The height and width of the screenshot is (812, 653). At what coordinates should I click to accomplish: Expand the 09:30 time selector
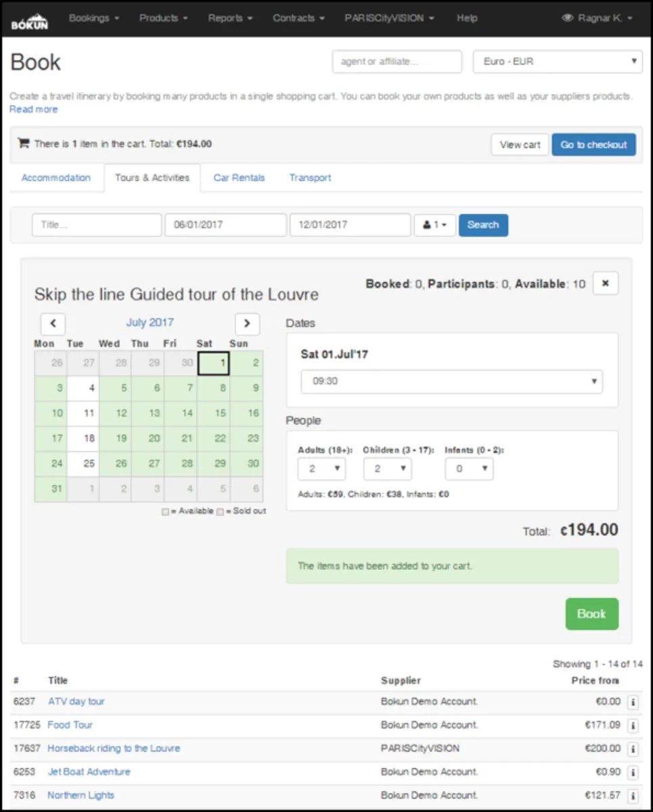(x=451, y=382)
